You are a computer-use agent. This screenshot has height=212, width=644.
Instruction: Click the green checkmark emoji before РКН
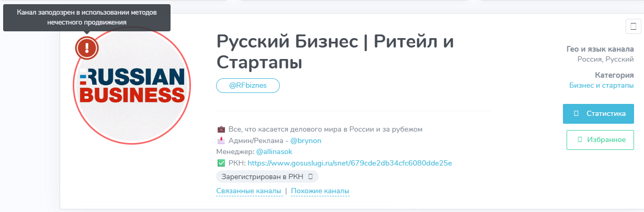221,163
